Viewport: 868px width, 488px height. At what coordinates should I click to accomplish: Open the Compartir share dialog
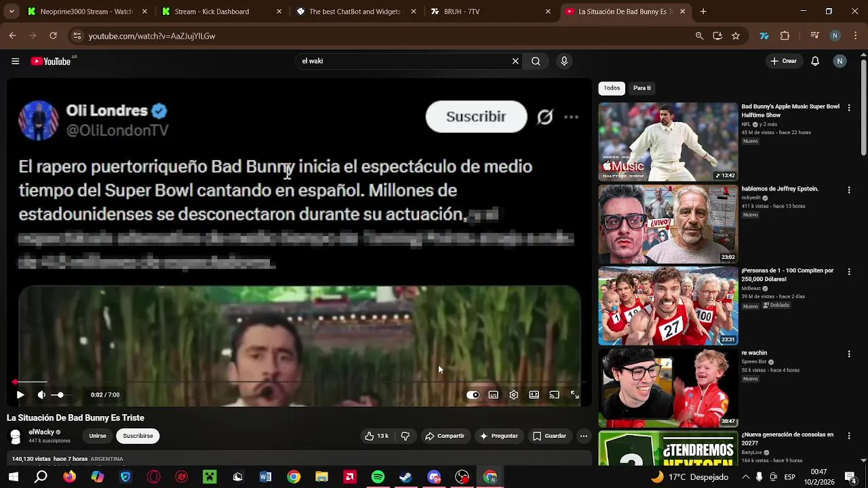(444, 436)
